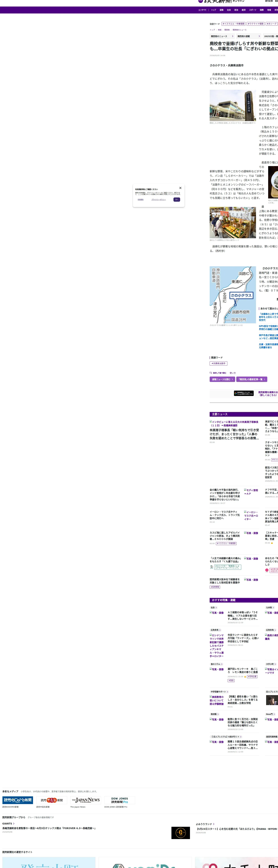Screen dimensions: 278x868
Task: Open the 政治 navigation item
Action: tap(236, 10)
